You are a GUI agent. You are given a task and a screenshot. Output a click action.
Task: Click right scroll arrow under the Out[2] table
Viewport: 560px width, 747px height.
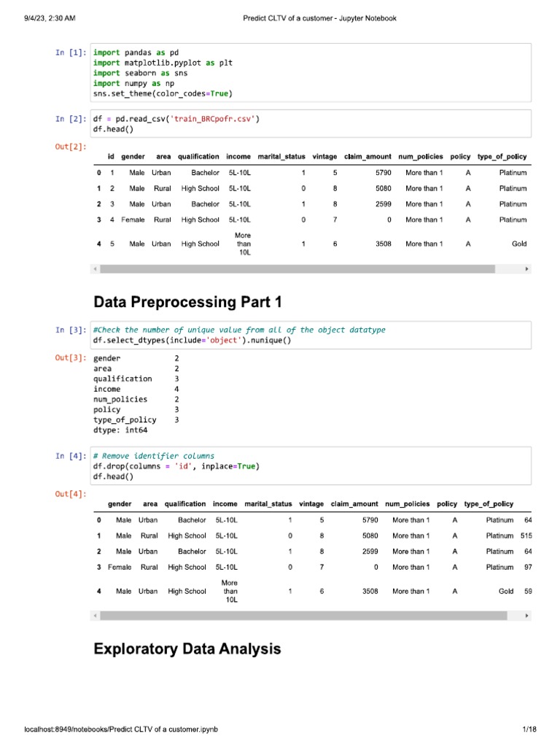point(527,269)
